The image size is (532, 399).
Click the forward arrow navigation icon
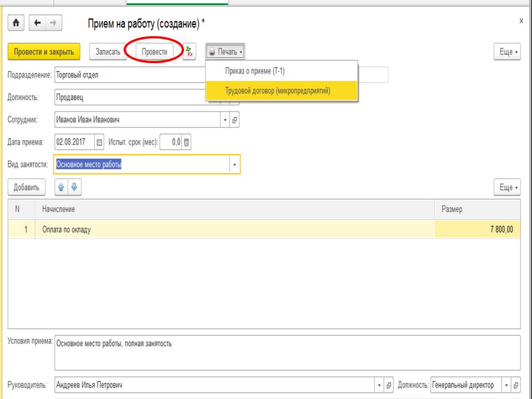(x=53, y=23)
